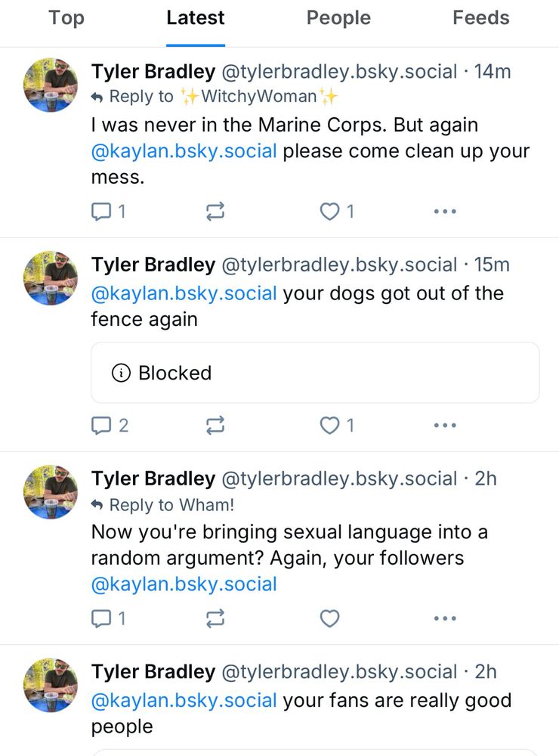559x756 pixels.
Task: Open three-dot menu on the dogs fence post
Action: coord(445,425)
